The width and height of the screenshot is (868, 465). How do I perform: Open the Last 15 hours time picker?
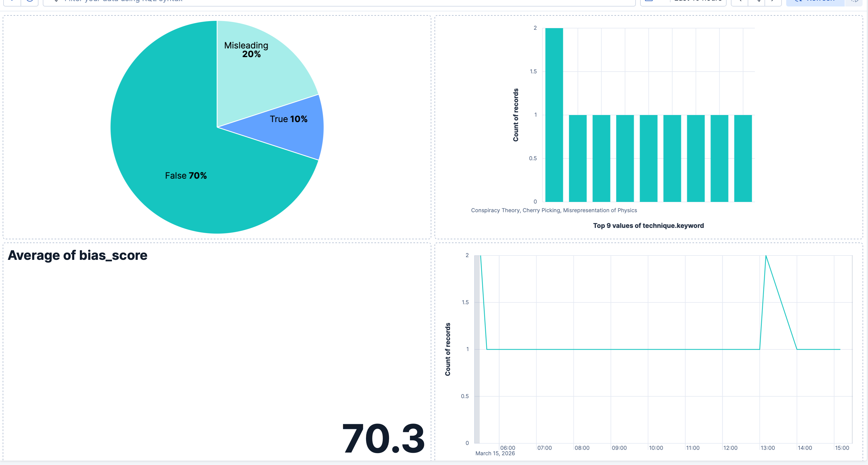pyautogui.click(x=698, y=1)
